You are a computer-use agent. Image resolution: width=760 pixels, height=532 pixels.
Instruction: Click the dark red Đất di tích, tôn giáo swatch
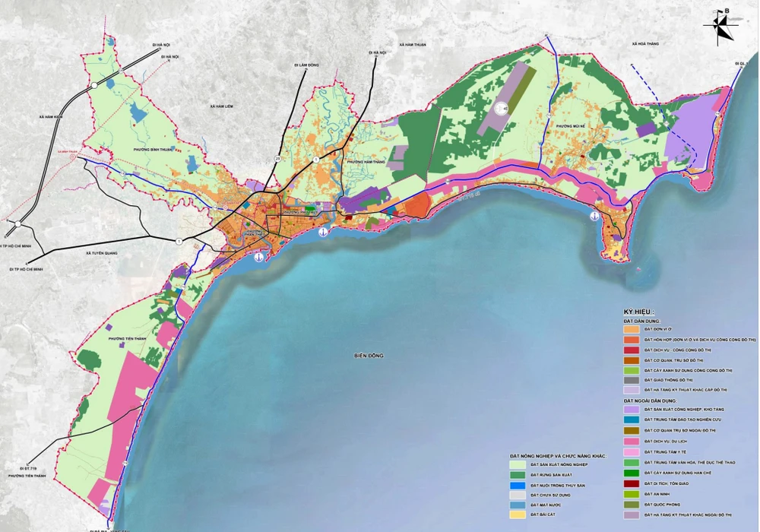[x=632, y=483]
